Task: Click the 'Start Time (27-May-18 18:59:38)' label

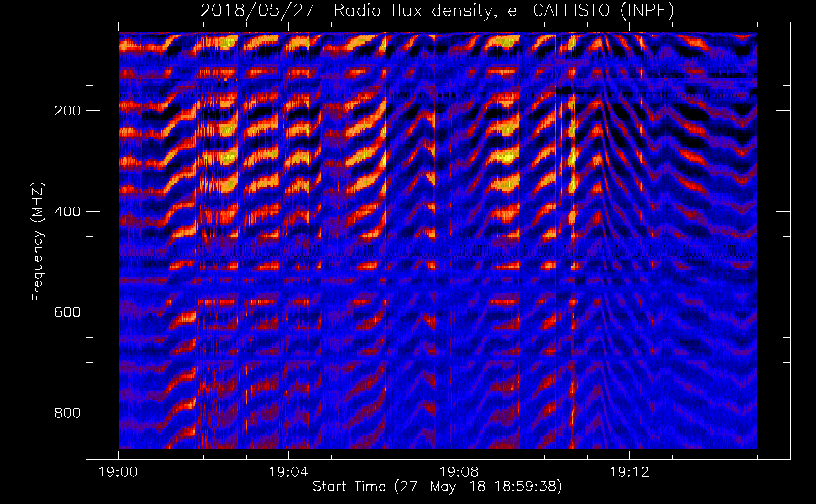Action: [437, 487]
